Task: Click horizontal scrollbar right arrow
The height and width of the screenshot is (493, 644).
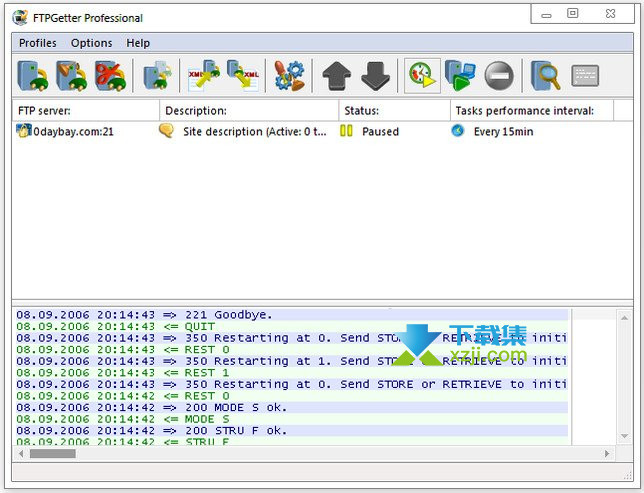Action: pyautogui.click(x=607, y=454)
